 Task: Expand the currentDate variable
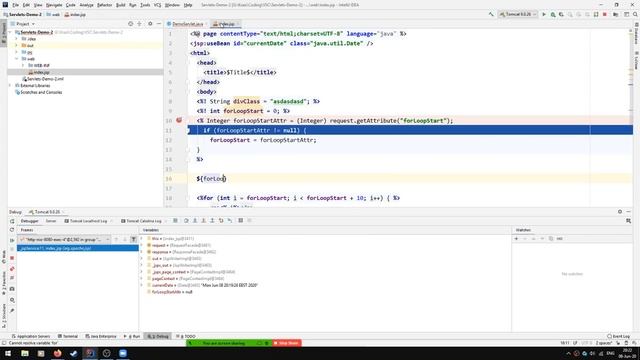point(142,285)
